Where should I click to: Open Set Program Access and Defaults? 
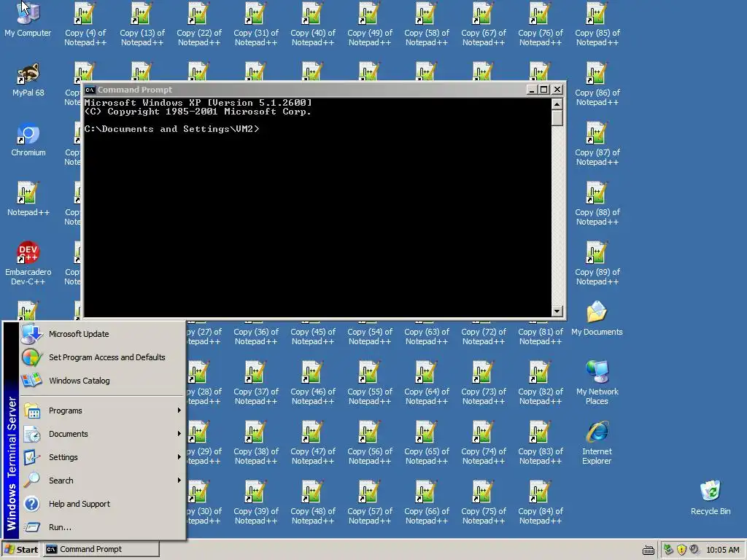click(101, 357)
